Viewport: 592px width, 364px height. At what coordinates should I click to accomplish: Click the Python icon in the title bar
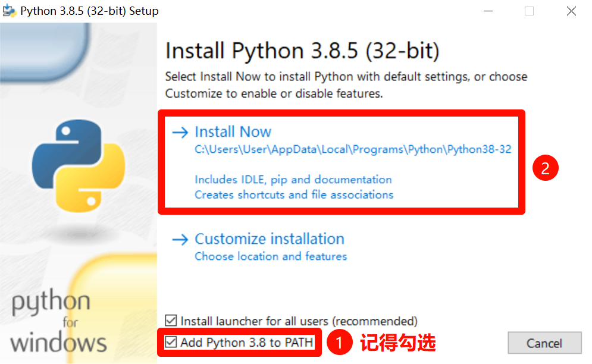[10, 10]
